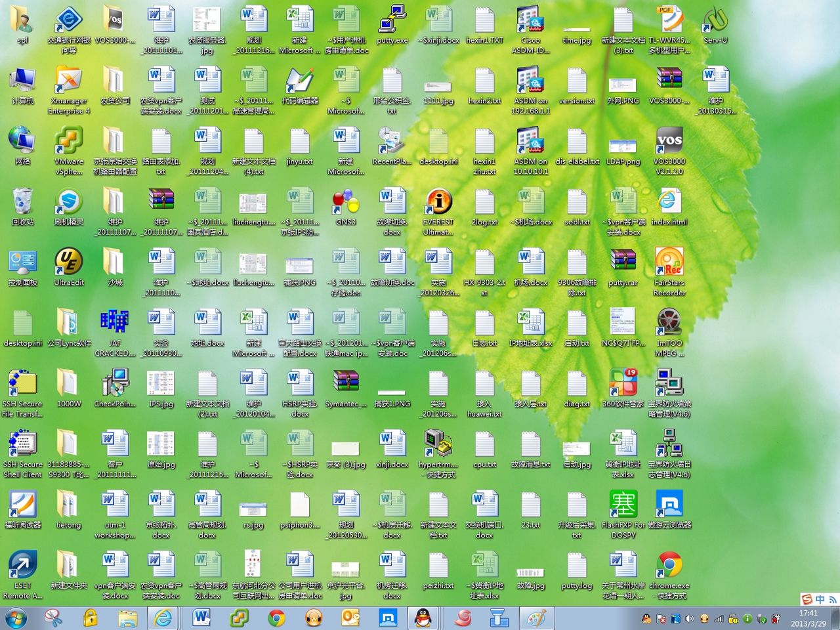Select the Serv-U shortcut icon
This screenshot has width=840, height=630.
click(x=715, y=26)
